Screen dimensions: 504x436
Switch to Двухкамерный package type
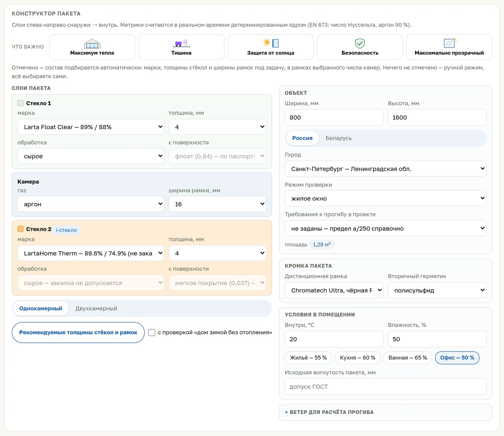pos(96,308)
